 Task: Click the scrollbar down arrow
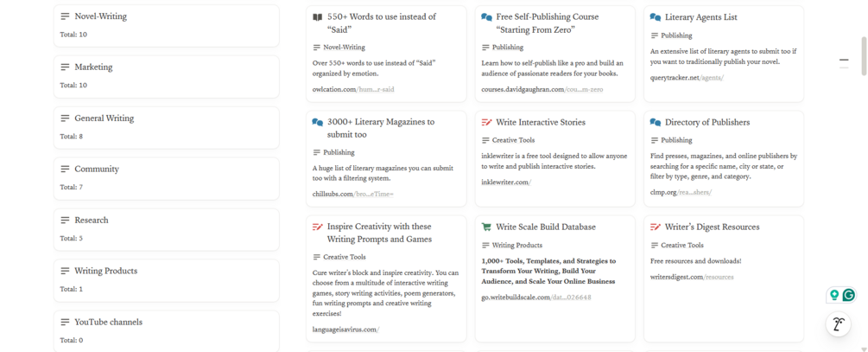tap(864, 349)
